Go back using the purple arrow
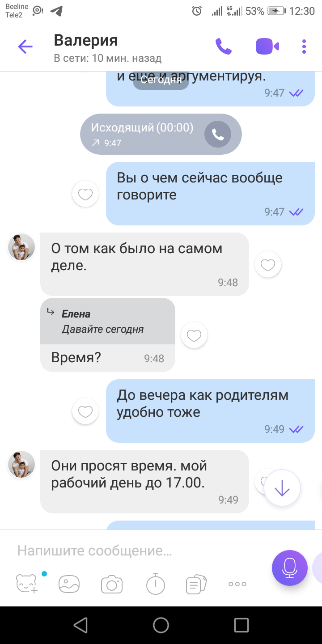Viewport: 322px width, 644px height. pyautogui.click(x=25, y=47)
